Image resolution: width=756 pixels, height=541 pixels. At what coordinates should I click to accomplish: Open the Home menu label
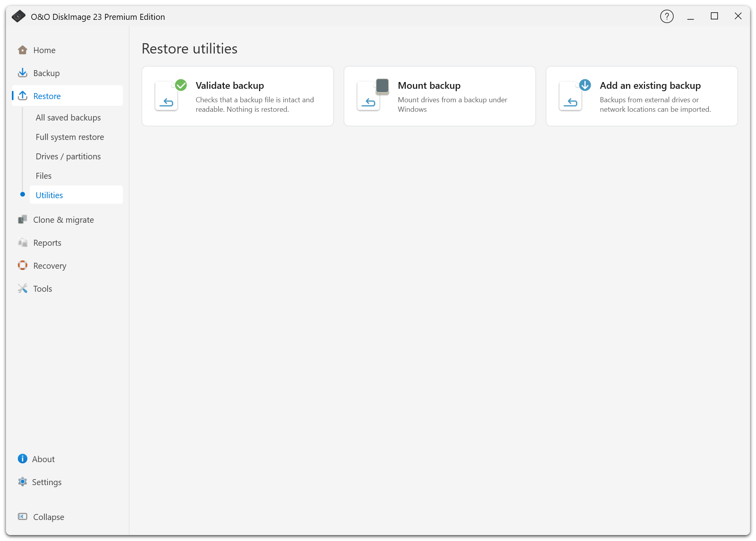[44, 50]
